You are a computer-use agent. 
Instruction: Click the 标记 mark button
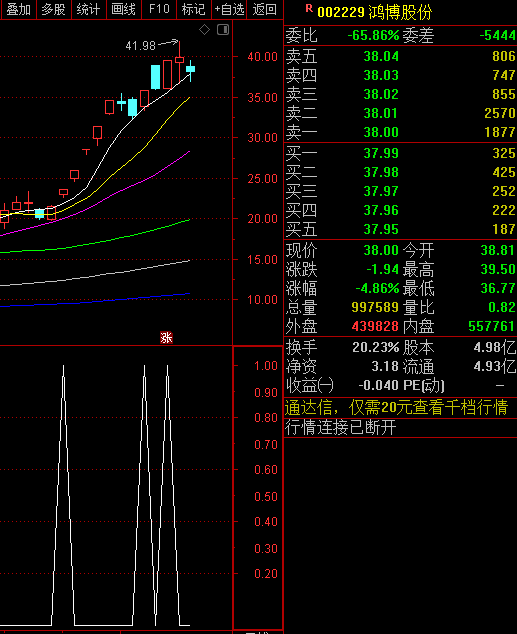coord(194,9)
